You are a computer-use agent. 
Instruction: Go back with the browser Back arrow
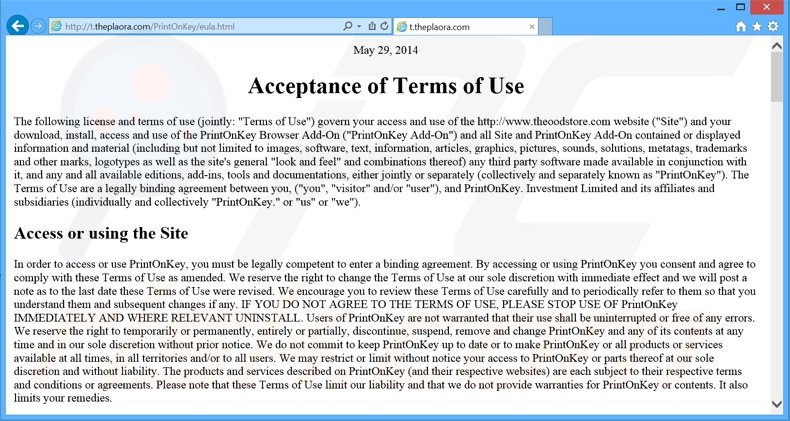coord(17,26)
